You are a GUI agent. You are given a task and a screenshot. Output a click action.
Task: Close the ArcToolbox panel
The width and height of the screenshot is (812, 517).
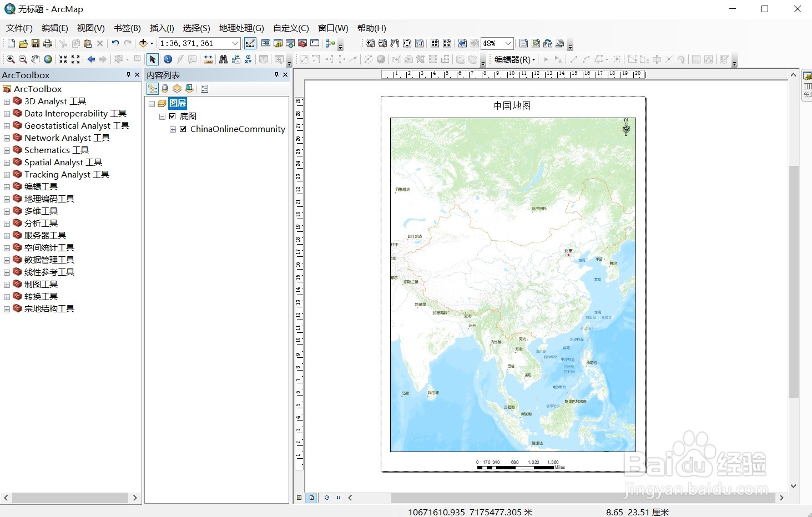137,75
